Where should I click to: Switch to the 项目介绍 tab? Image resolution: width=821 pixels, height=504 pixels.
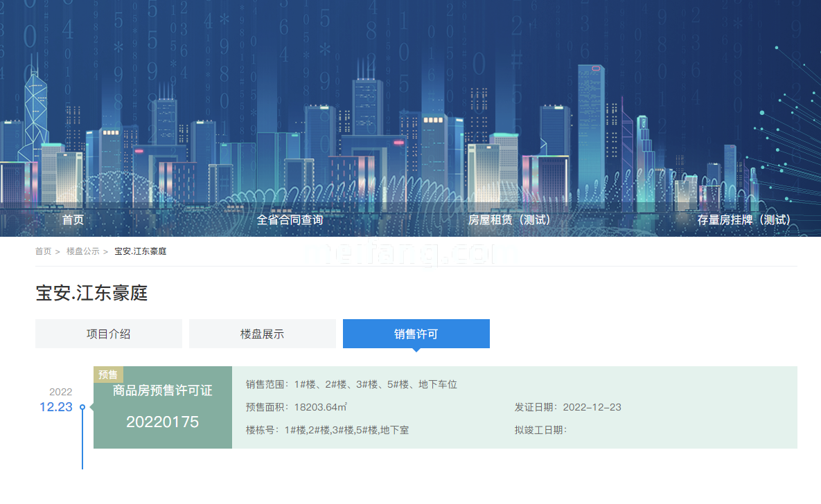point(109,334)
